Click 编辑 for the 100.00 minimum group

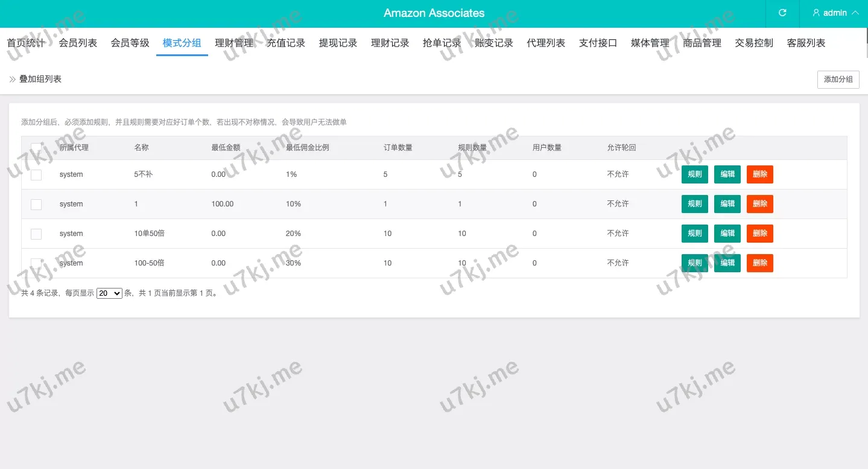coord(727,204)
